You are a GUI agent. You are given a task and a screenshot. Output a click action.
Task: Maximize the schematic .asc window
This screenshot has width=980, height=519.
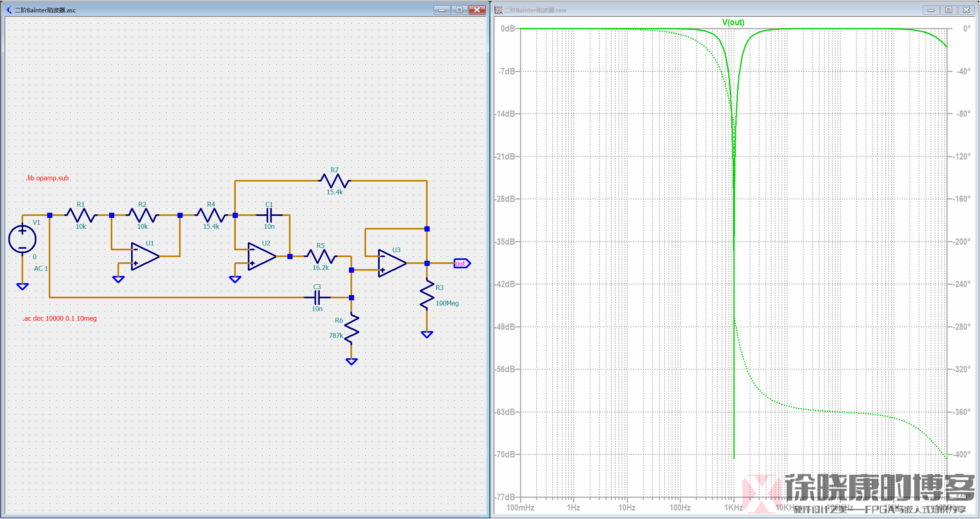(x=459, y=10)
